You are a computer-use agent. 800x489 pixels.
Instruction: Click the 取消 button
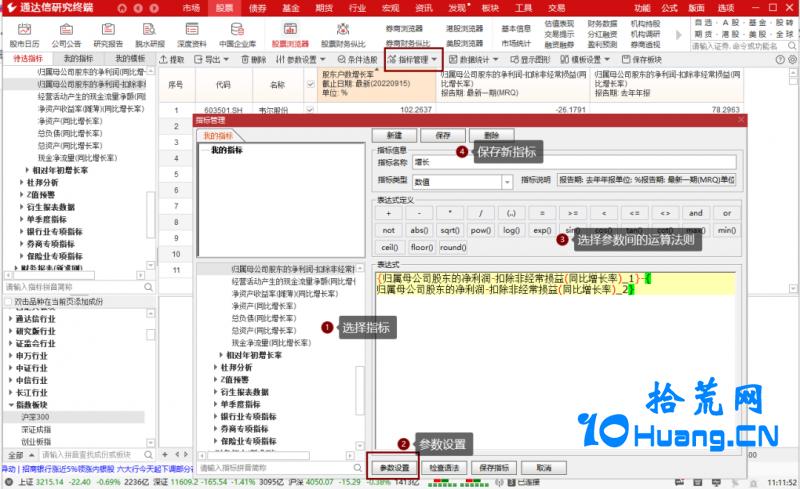coord(544,468)
